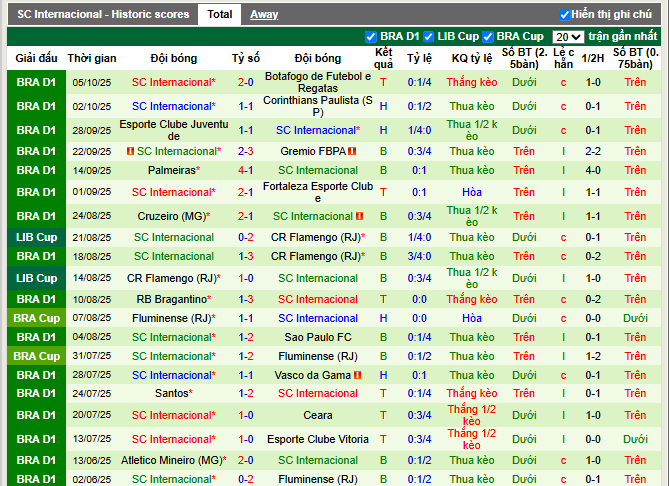Uncheck the BRA D1 filter checkbox
Screen dimensions: 669x486
(372, 37)
